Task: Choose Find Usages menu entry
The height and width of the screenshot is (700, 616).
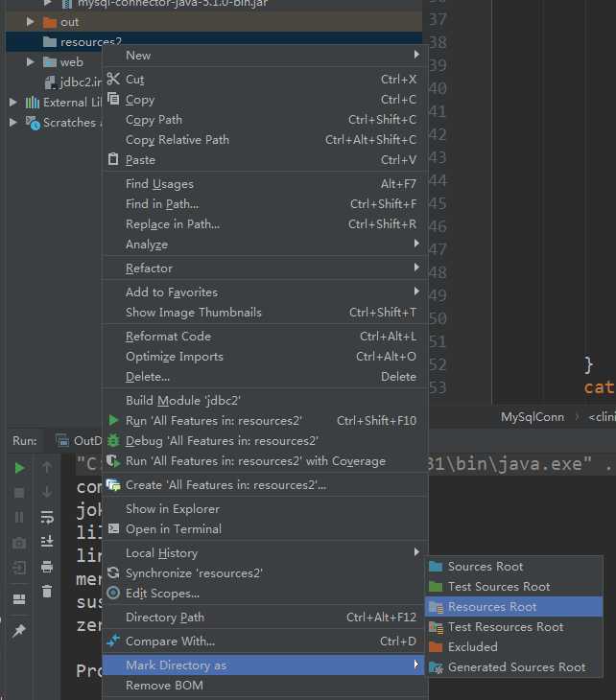Action: [x=264, y=184]
